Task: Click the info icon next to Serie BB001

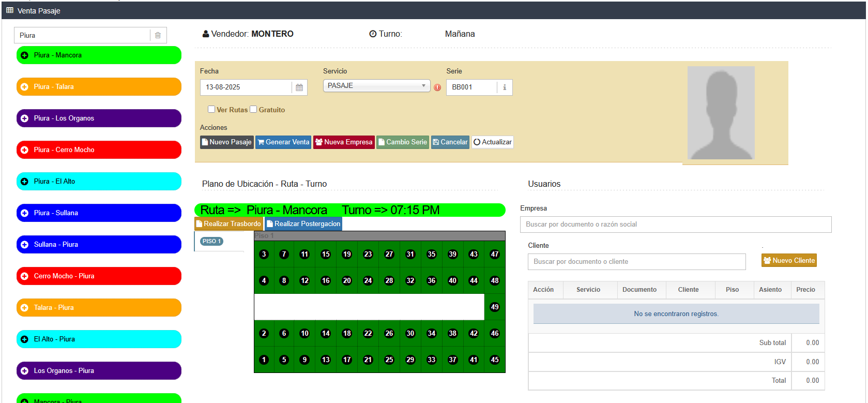Action: [505, 87]
